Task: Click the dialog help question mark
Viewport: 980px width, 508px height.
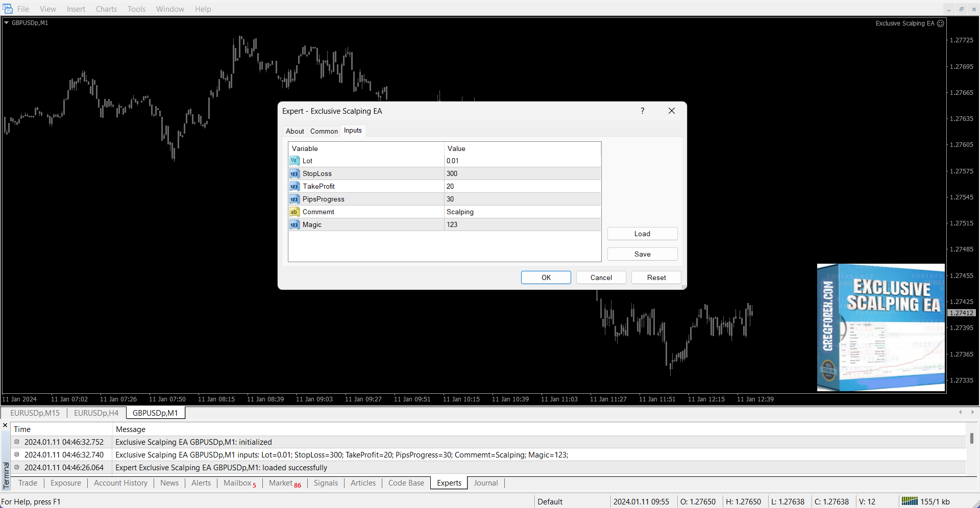Action: coord(642,111)
